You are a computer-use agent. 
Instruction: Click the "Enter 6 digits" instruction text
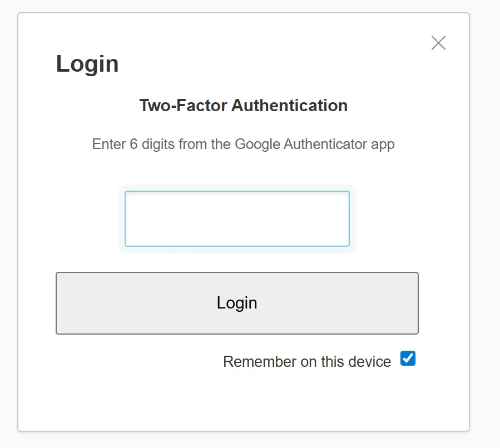[x=243, y=144]
